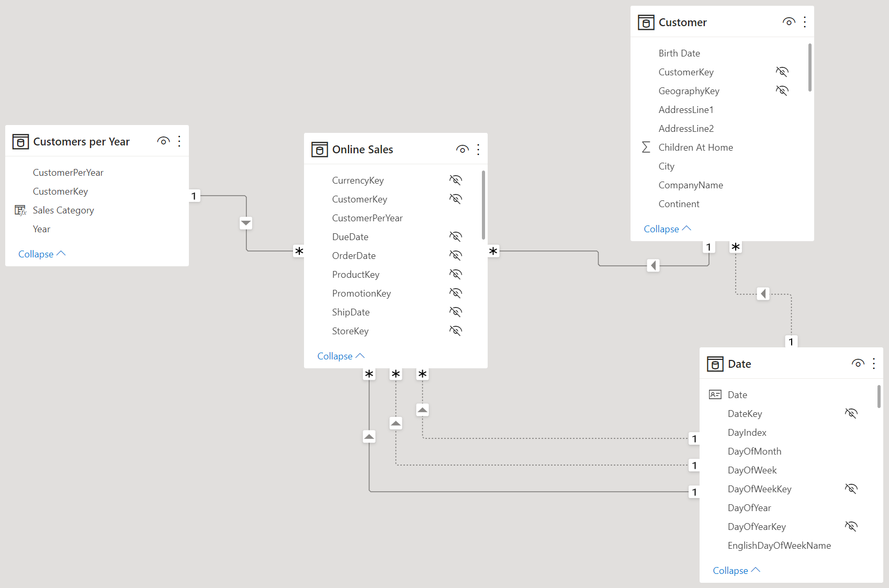Click the one marker beside Customers per Year
The image size is (889, 588).
pos(194,196)
